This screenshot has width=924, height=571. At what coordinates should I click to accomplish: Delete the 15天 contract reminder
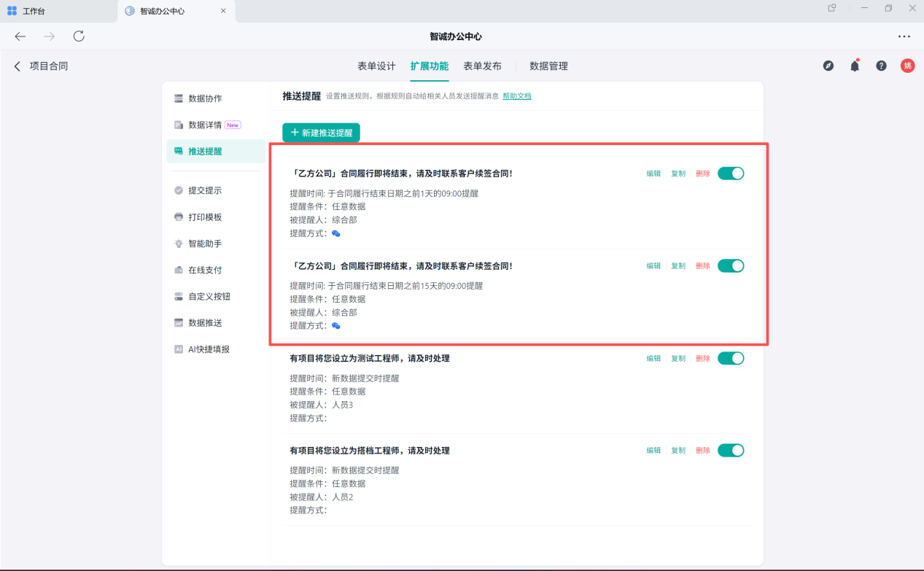pyautogui.click(x=703, y=266)
